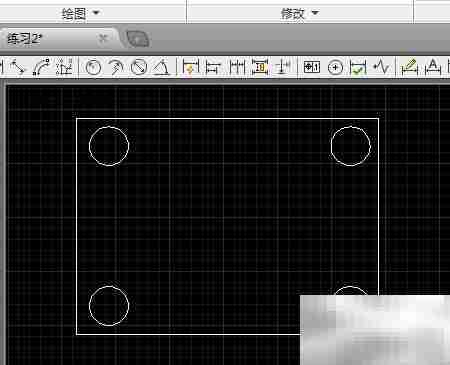Select the Radius dimension tool
This screenshot has height=365, width=450.
[x=93, y=67]
